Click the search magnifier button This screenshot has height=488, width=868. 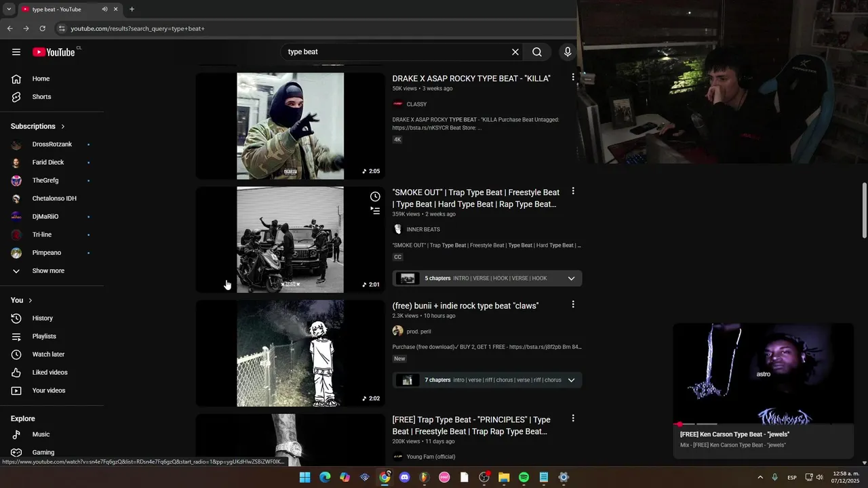(x=537, y=52)
